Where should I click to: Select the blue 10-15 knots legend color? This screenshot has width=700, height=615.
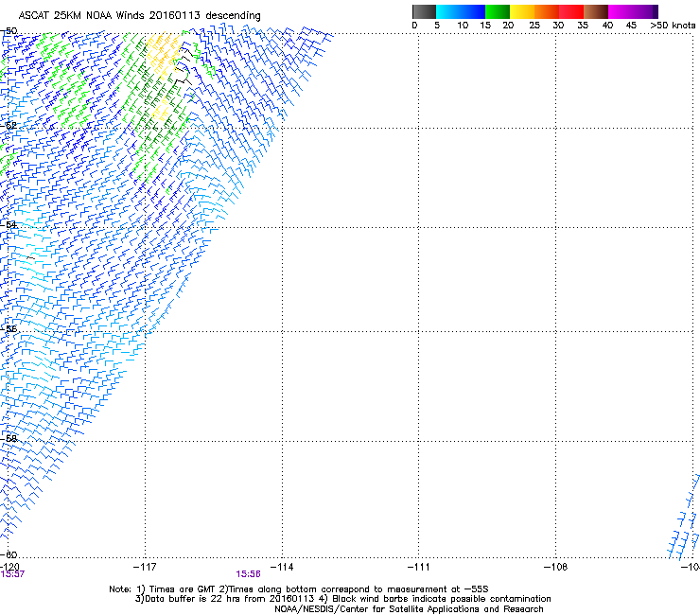(473, 11)
